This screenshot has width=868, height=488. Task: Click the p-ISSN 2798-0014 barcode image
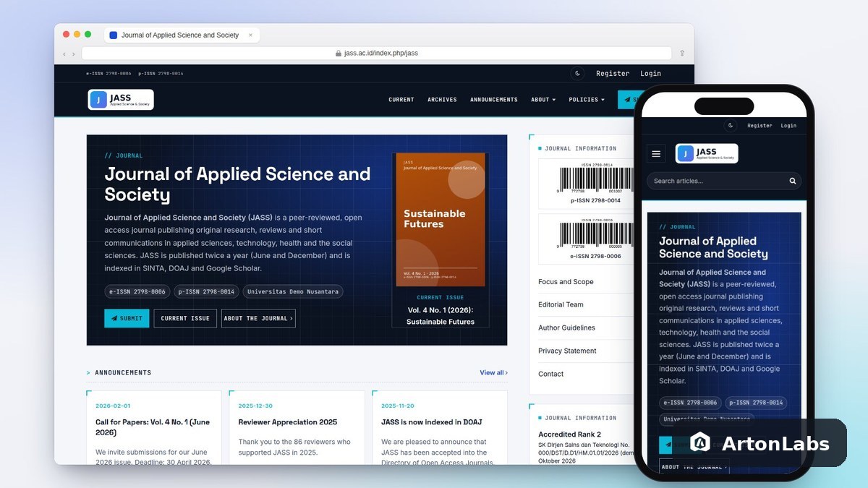point(595,179)
